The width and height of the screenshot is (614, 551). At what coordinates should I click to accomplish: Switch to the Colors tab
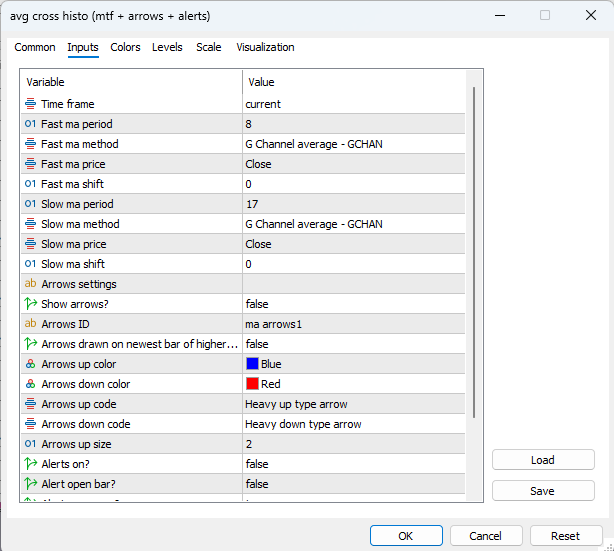pyautogui.click(x=125, y=47)
